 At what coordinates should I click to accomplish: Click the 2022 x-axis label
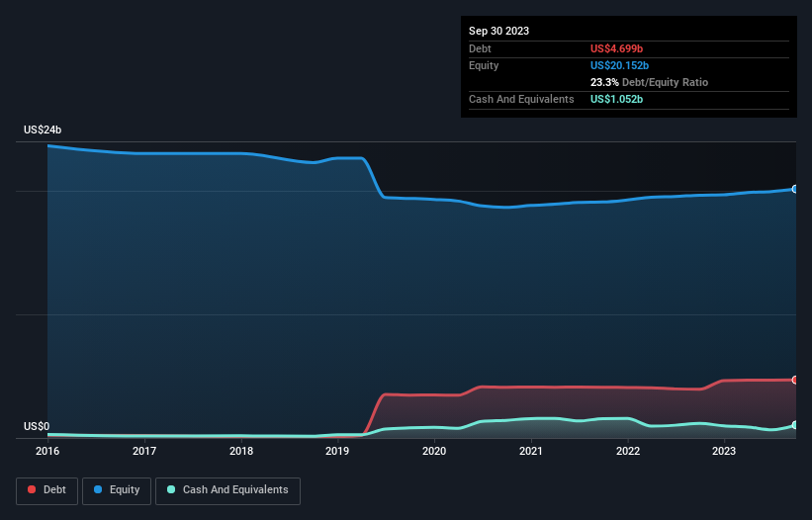click(628, 451)
